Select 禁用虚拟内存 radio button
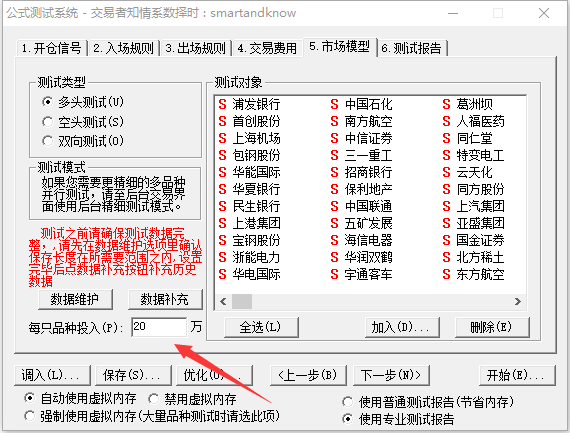 [x=192, y=399]
